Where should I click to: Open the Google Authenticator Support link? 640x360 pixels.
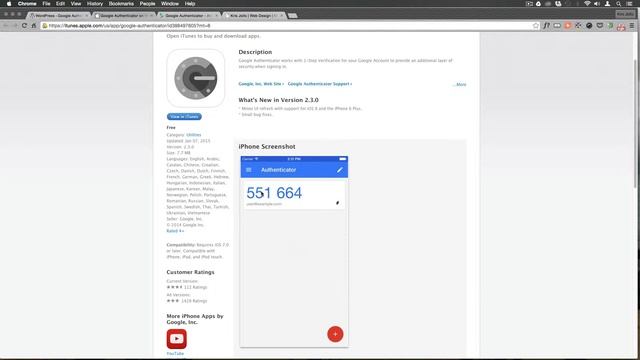pos(320,84)
